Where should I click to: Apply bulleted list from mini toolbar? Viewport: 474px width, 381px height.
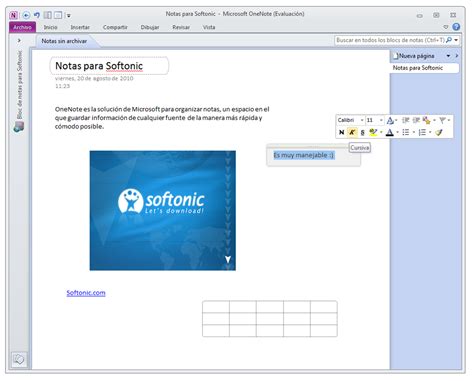pos(406,132)
